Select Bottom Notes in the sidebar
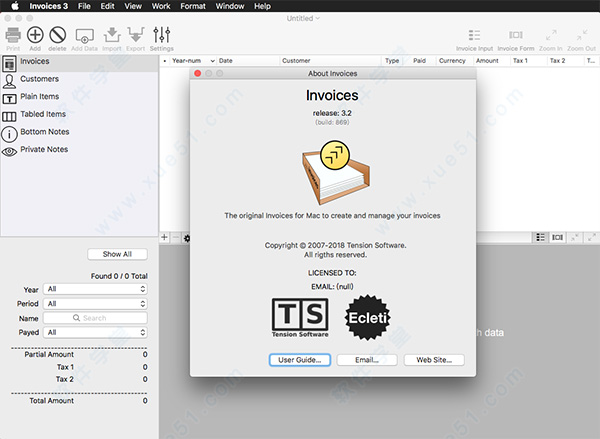Image resolution: width=600 pixels, height=439 pixels. point(80,133)
